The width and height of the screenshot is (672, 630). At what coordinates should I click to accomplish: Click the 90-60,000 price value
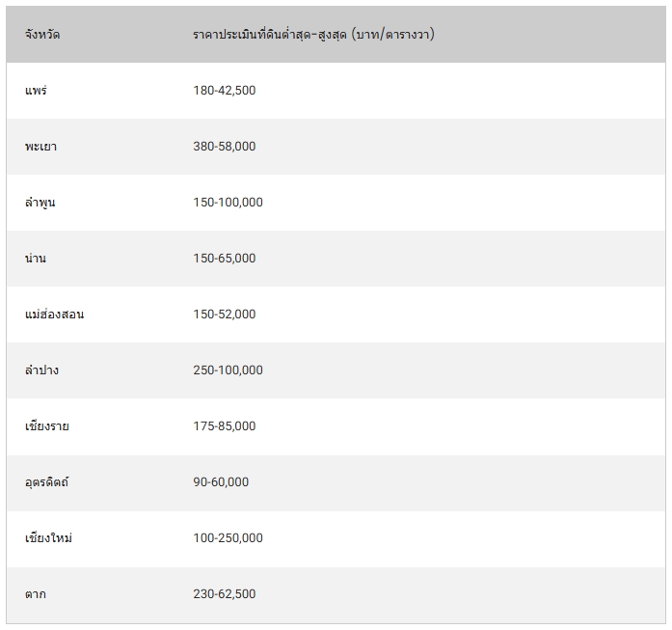[x=221, y=482]
